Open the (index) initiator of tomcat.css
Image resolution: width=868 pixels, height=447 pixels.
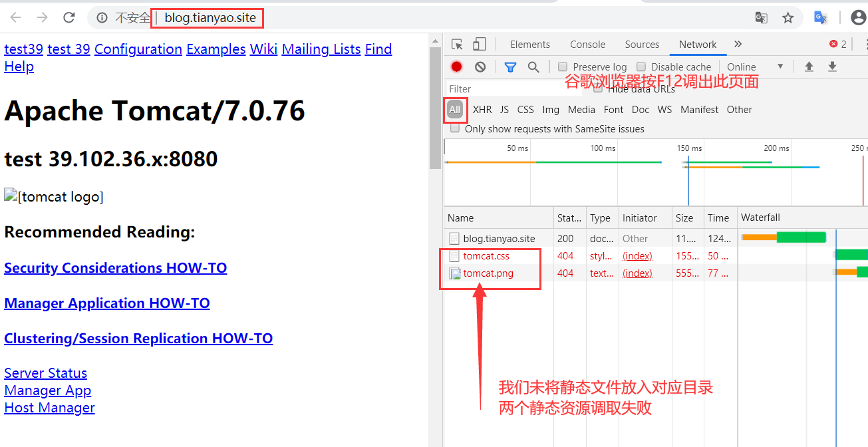point(637,255)
